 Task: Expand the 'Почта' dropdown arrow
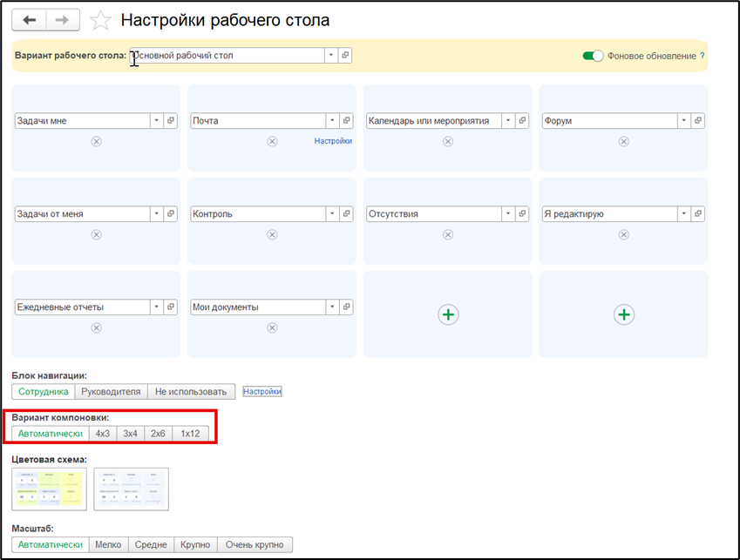tap(332, 121)
